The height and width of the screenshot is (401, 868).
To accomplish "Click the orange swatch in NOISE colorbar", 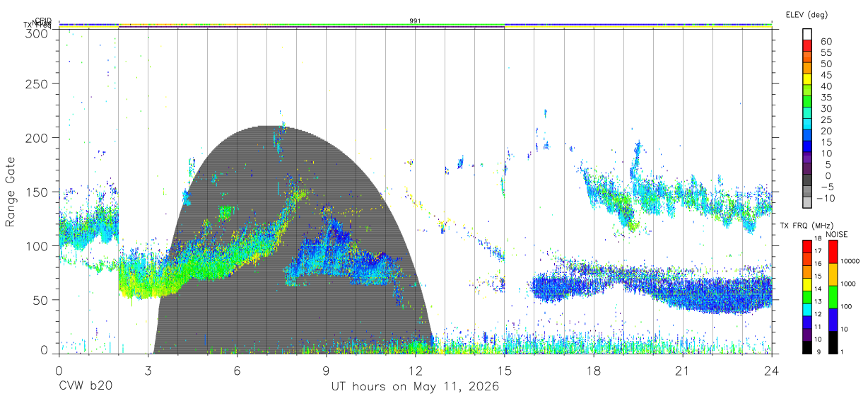I will point(832,274).
